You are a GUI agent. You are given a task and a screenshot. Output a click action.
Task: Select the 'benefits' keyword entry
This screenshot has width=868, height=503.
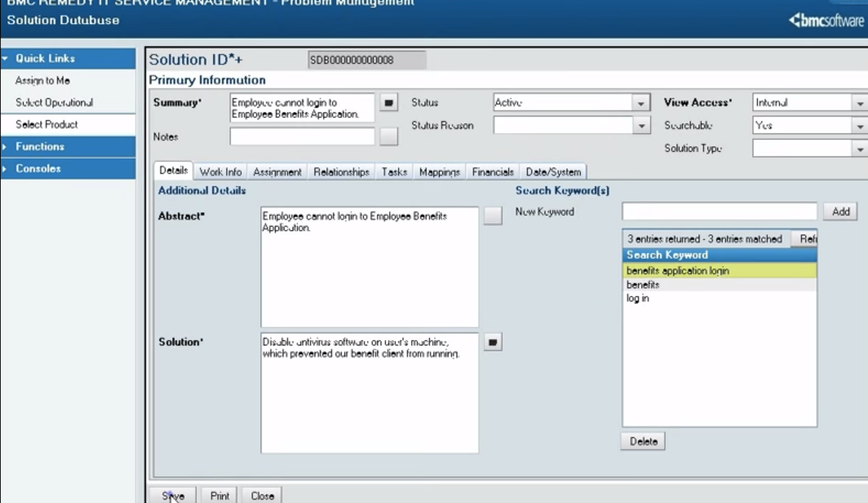(x=643, y=285)
